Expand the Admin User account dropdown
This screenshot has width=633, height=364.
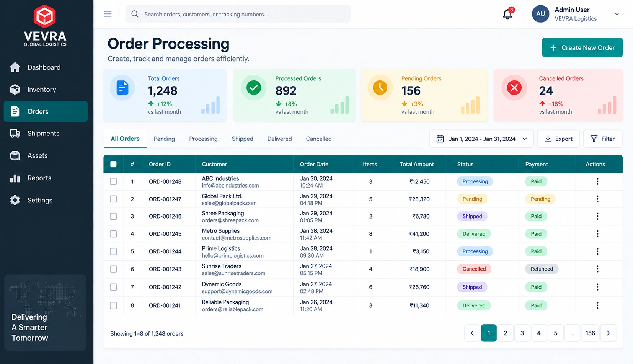617,14
